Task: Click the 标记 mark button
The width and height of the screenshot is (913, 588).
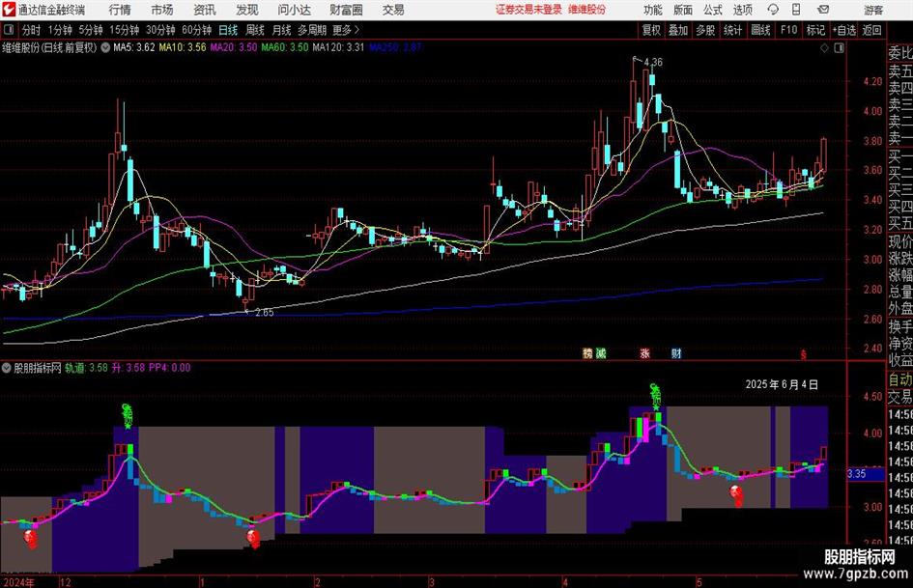Action: 815,30
